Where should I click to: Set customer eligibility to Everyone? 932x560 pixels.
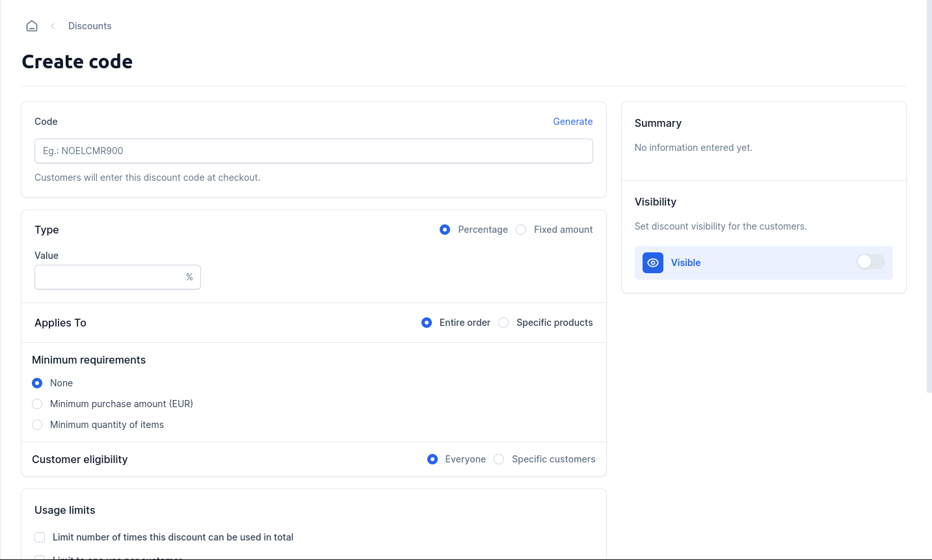point(433,459)
